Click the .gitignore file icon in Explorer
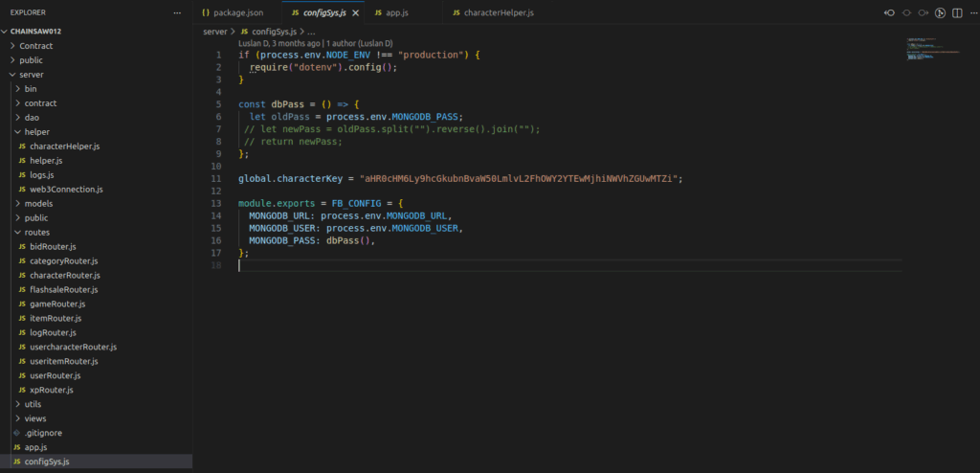 (x=16, y=433)
